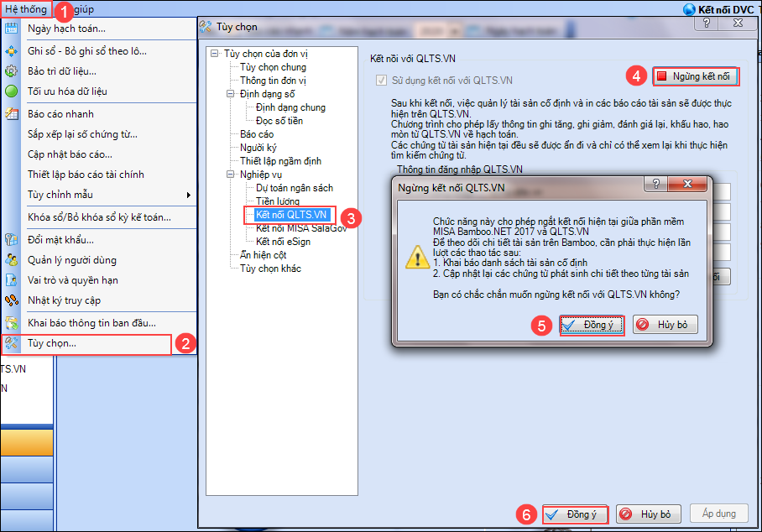Select Kết nối QLTS.VN tree item
This screenshot has height=532, width=762.
tap(291, 215)
